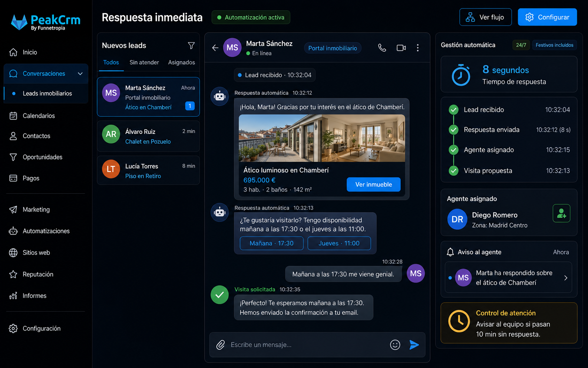Viewport: 588px width, 368px height.
Task: Choose the Jueves · 11:00 visit slot
Action: [x=339, y=243]
